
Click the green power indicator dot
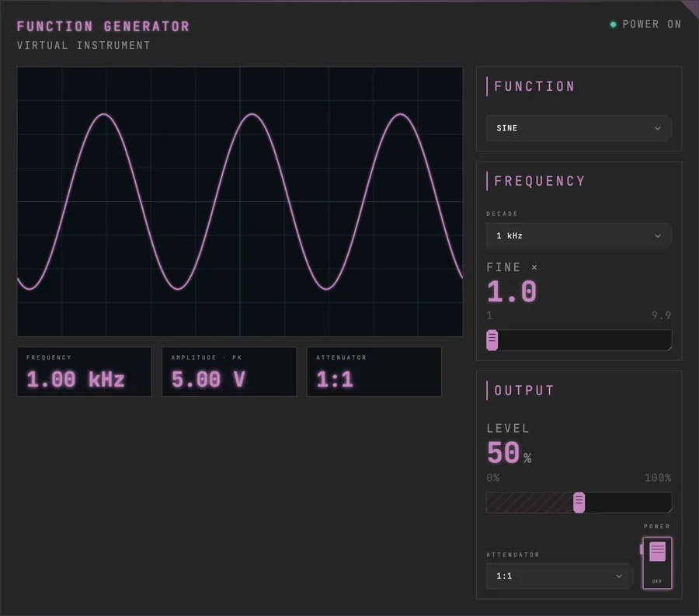[613, 25]
